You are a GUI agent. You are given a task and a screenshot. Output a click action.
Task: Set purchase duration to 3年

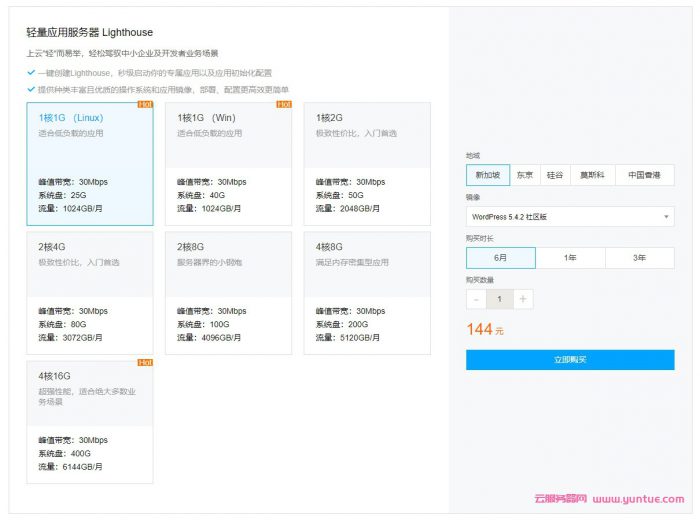[x=639, y=258]
